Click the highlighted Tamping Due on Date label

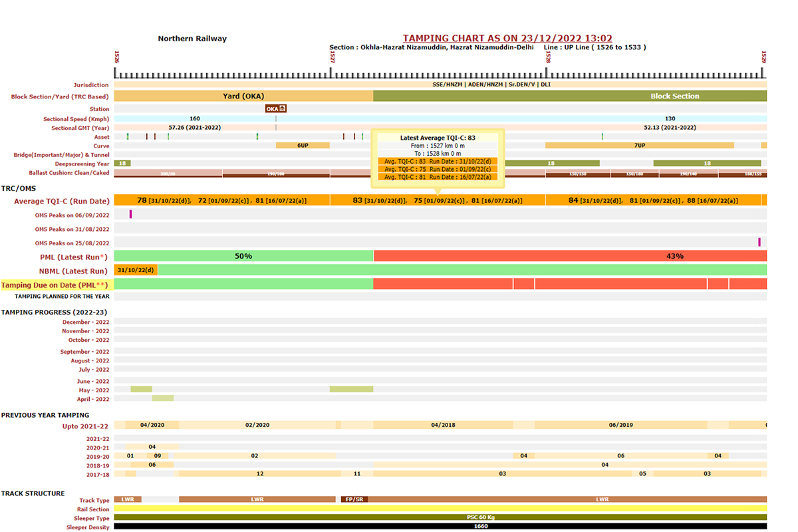pyautogui.click(x=55, y=285)
